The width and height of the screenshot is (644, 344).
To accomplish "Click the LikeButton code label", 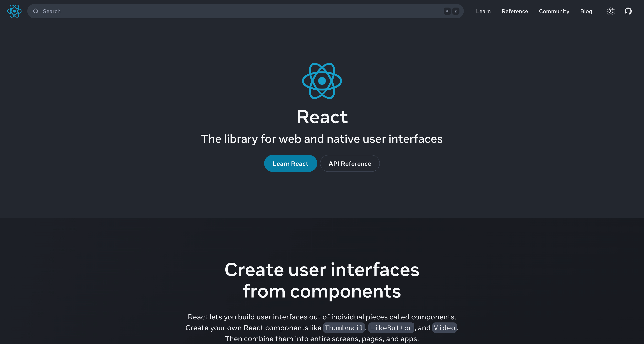I will click(x=391, y=328).
